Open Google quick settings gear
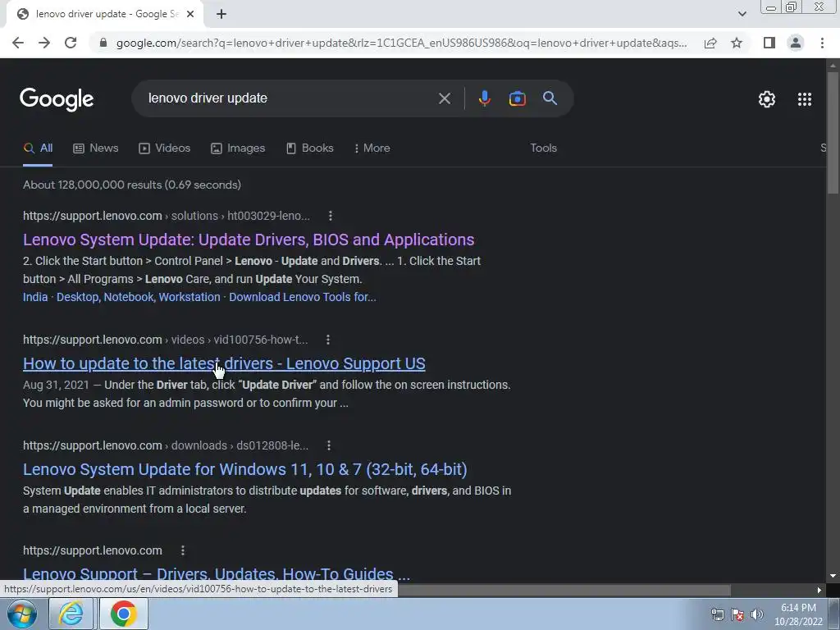The image size is (840, 630). 767,99
